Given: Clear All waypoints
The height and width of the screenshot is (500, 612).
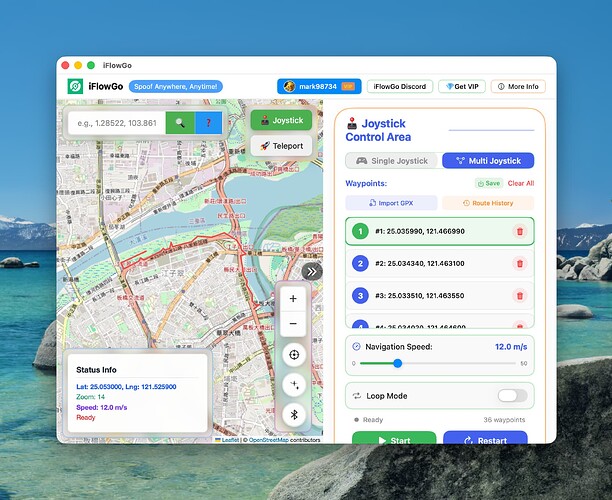Looking at the screenshot, I should (521, 183).
